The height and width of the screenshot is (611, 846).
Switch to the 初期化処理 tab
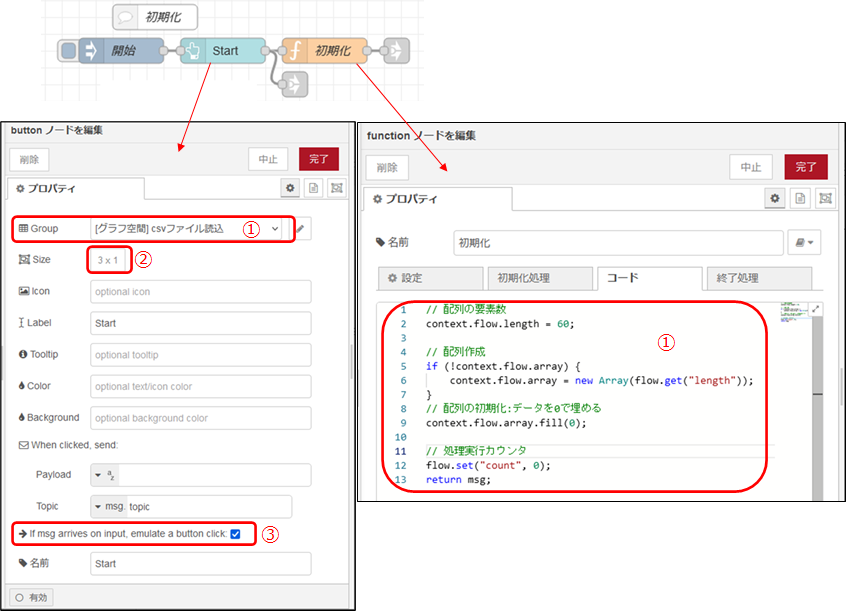click(x=537, y=278)
